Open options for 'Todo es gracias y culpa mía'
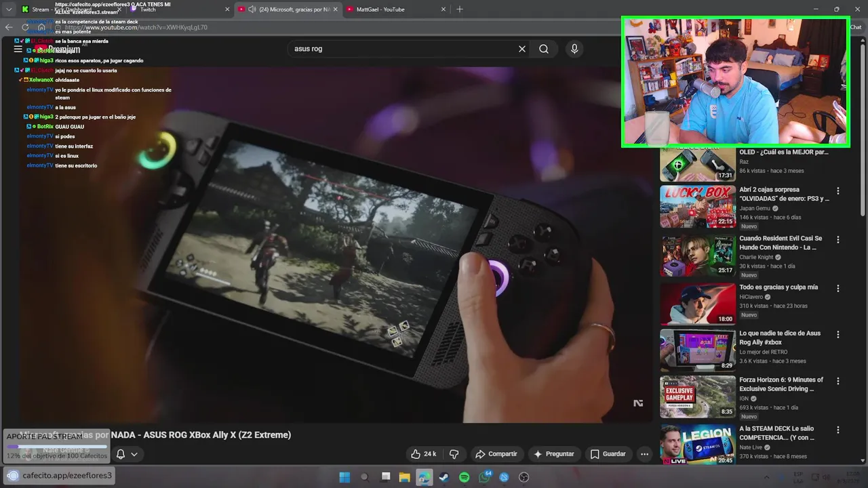Image resolution: width=868 pixels, height=488 pixels. pyautogui.click(x=838, y=289)
